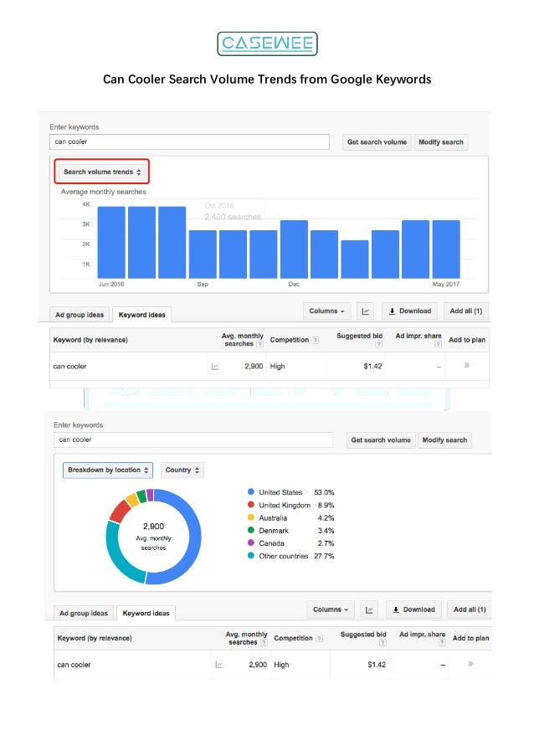Viewport: 534px width, 756px height.
Task: Click Get search volume in upper panel
Action: [377, 142]
